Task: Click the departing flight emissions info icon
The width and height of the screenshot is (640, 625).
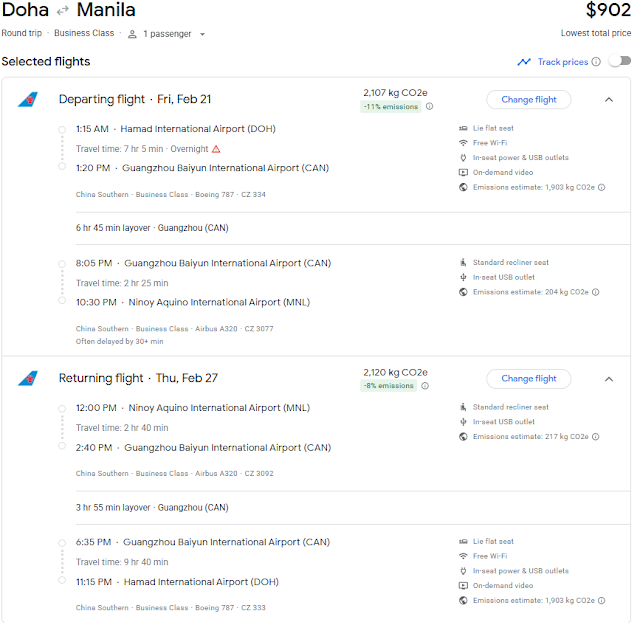Action: [x=429, y=107]
